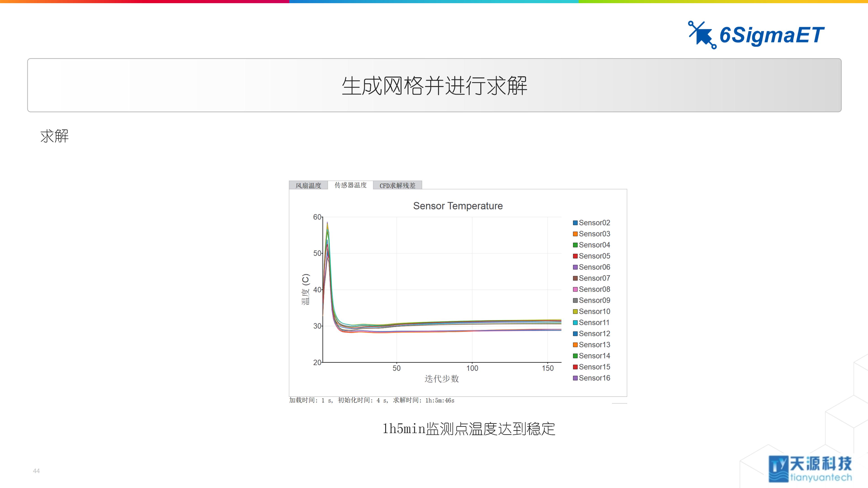Click the Sensor10 yellow legend marker
The width and height of the screenshot is (868, 488).
pos(575,312)
